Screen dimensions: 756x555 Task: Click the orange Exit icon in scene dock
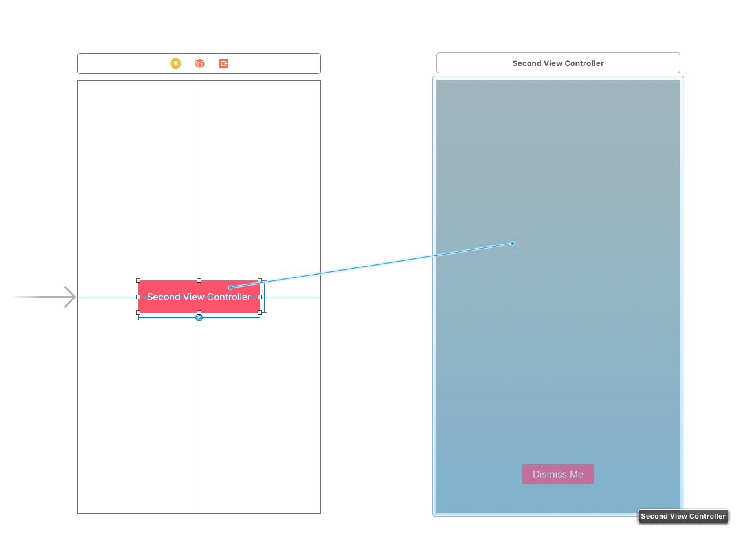click(223, 63)
